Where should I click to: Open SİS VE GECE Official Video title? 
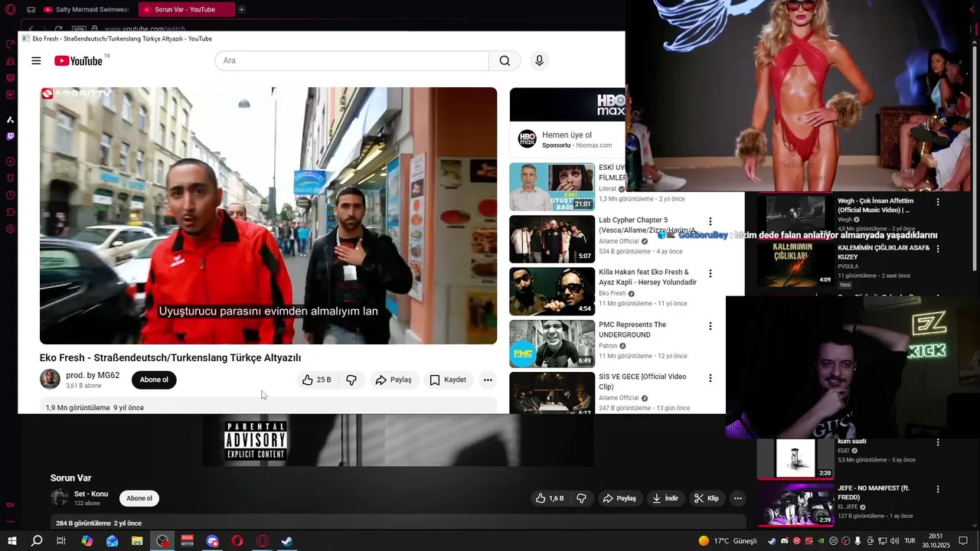click(x=642, y=382)
